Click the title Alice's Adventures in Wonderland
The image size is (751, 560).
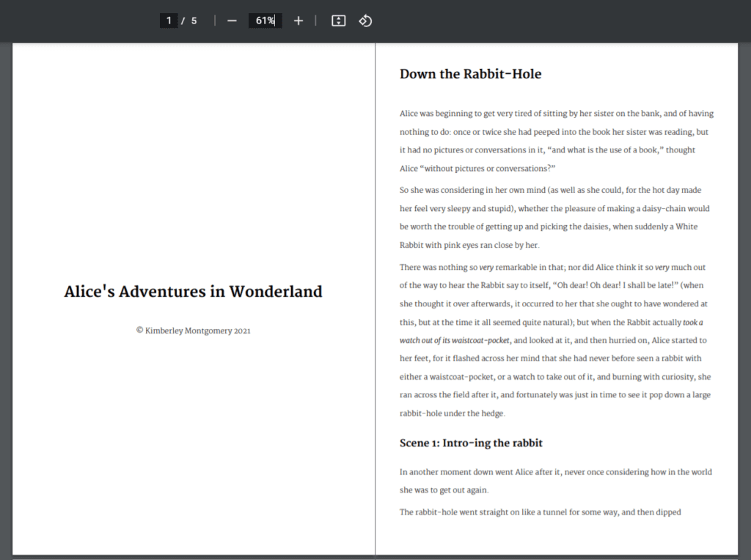(x=193, y=292)
